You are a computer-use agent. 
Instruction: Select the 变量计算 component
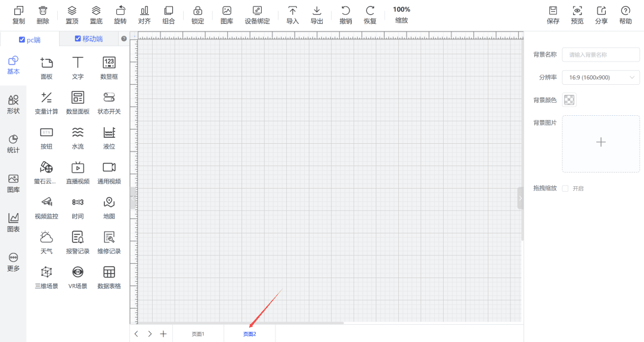click(x=47, y=103)
